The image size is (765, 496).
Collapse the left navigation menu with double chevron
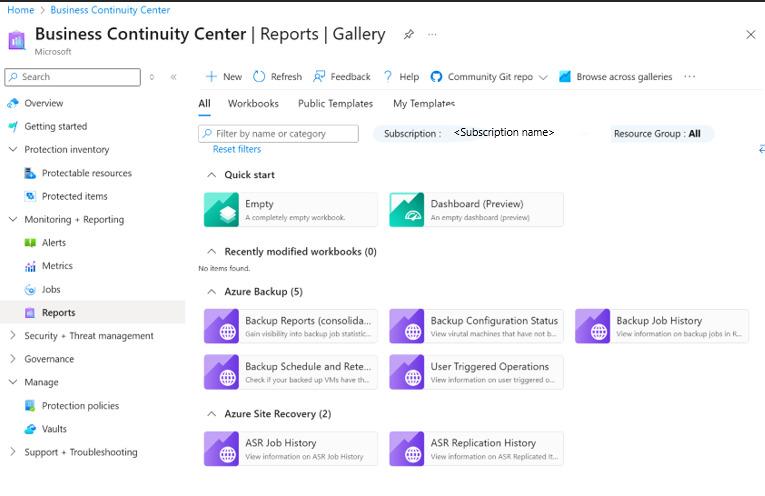(x=174, y=77)
